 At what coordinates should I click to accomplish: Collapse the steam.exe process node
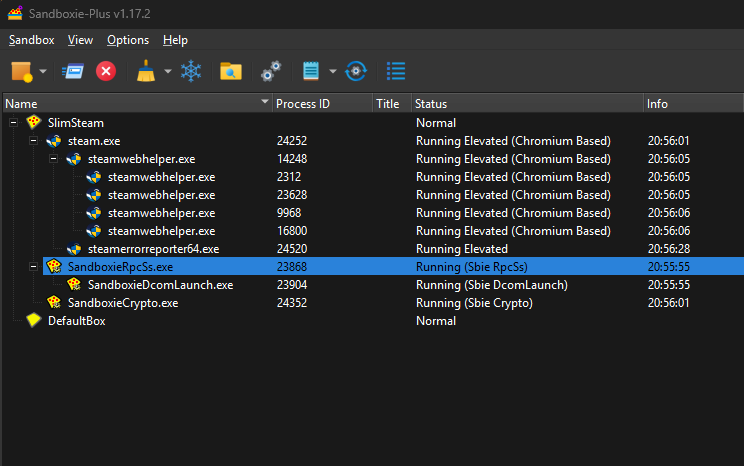pyautogui.click(x=33, y=141)
